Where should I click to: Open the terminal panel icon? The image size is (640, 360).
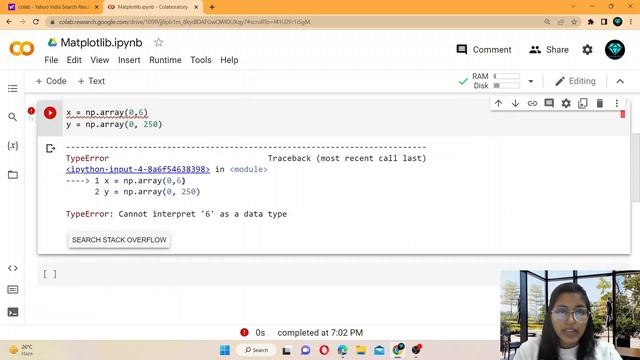point(13,312)
